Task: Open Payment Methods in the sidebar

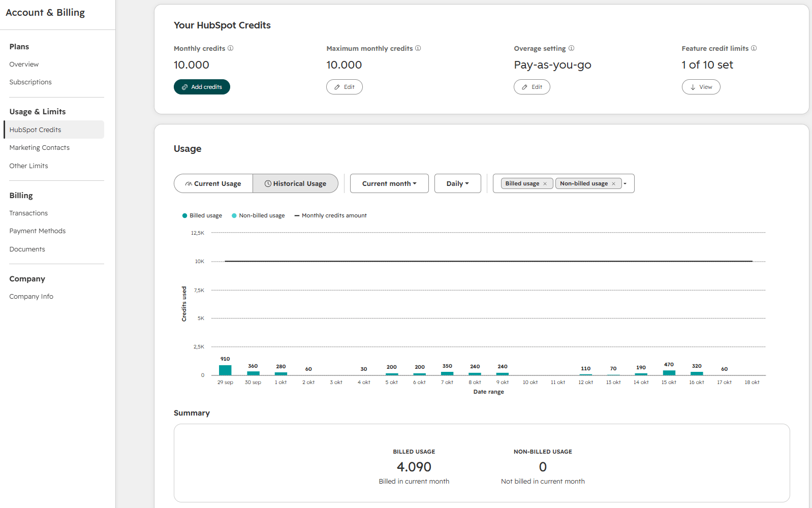Action: 38,231
